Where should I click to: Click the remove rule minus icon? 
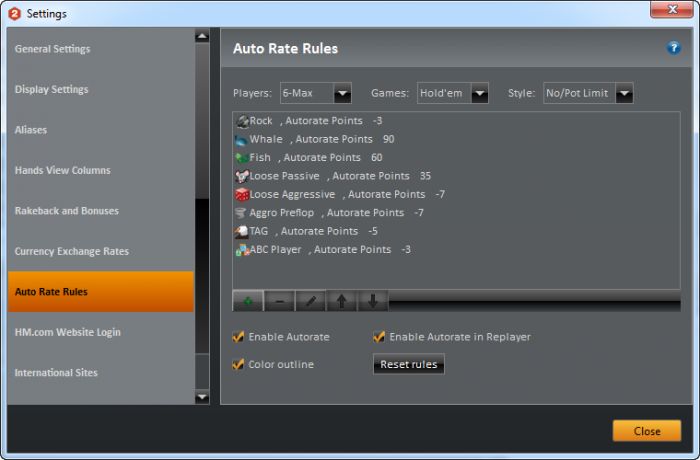279,301
